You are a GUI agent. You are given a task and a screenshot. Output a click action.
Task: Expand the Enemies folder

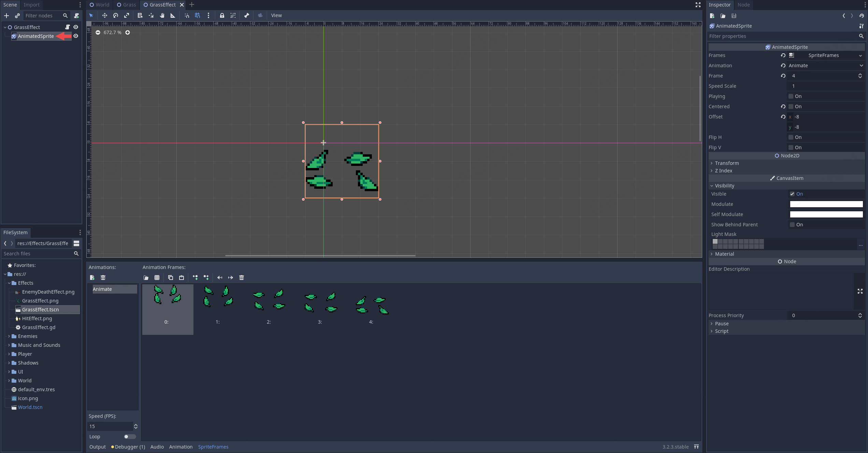[x=9, y=336]
